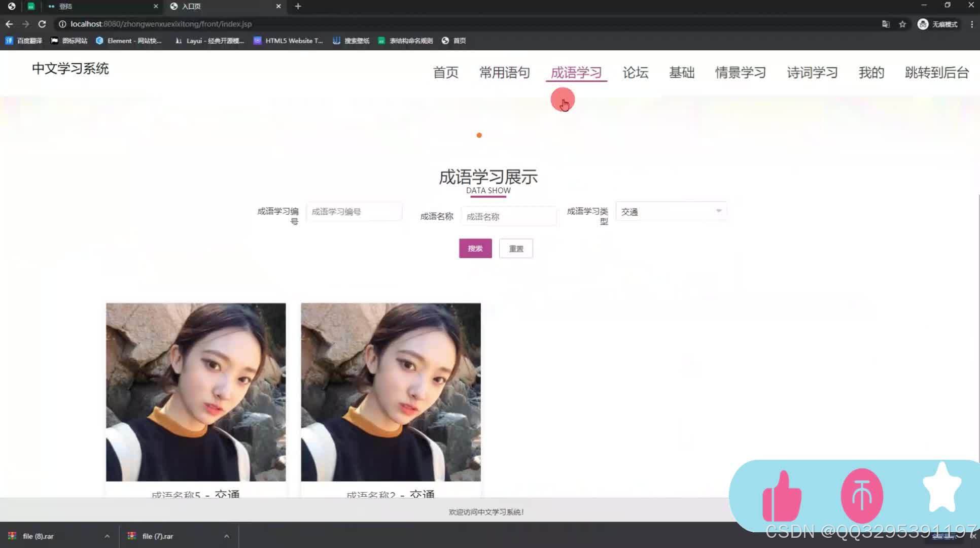Open the 成语名称2 card image
980x548 pixels.
391,392
